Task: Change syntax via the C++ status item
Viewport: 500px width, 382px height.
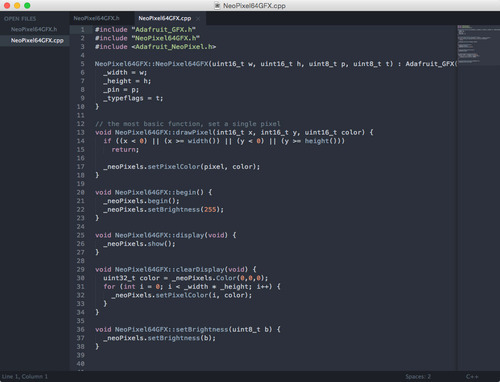Action: tap(472, 377)
